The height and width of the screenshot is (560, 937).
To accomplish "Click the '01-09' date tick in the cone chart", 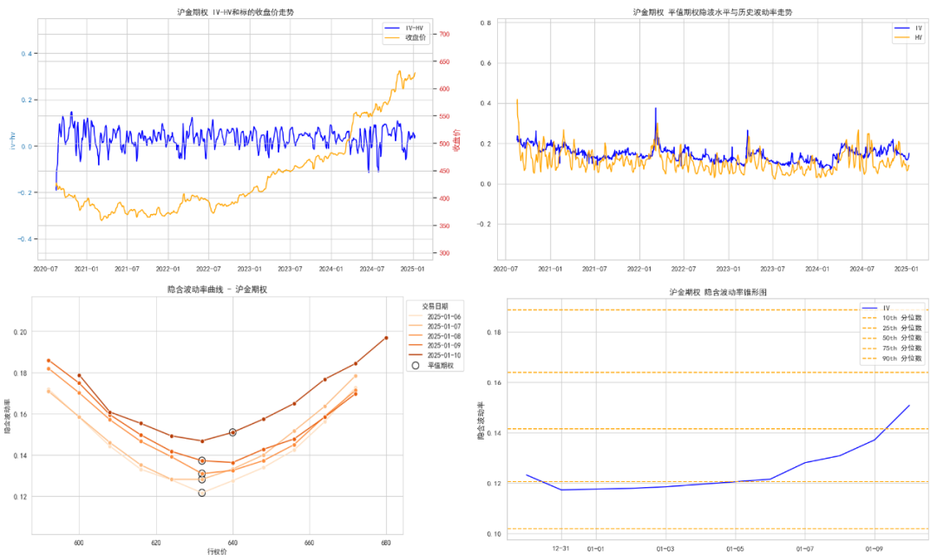I will (x=875, y=549).
